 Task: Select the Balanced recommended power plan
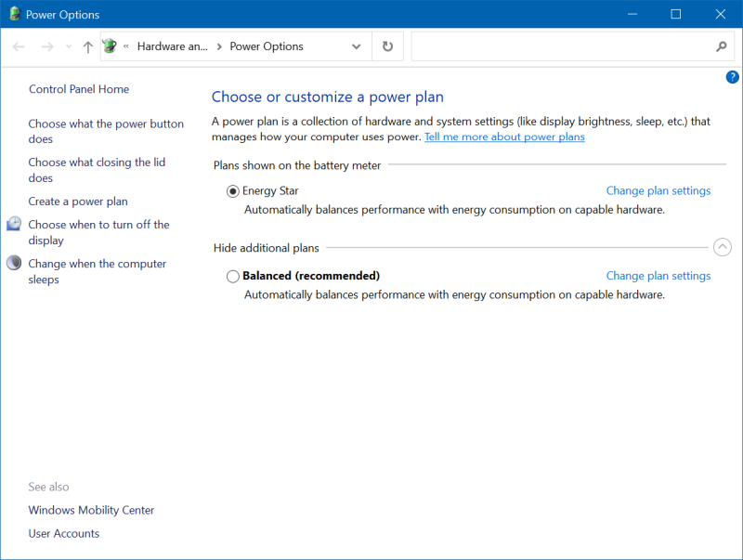(x=233, y=276)
